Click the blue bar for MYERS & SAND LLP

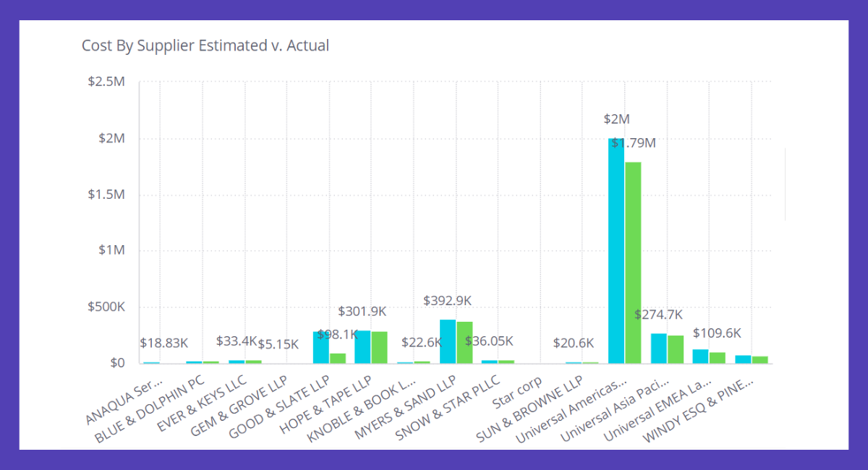448,341
